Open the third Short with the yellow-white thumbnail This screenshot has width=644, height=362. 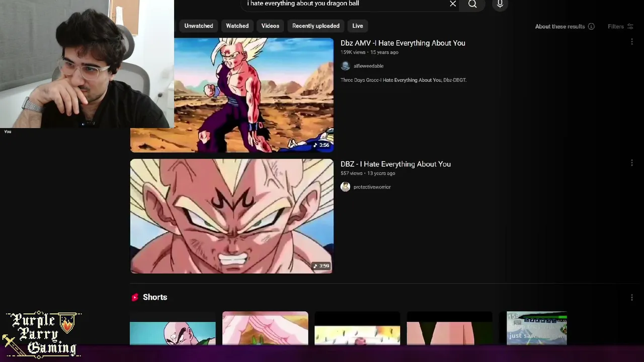(x=357, y=328)
